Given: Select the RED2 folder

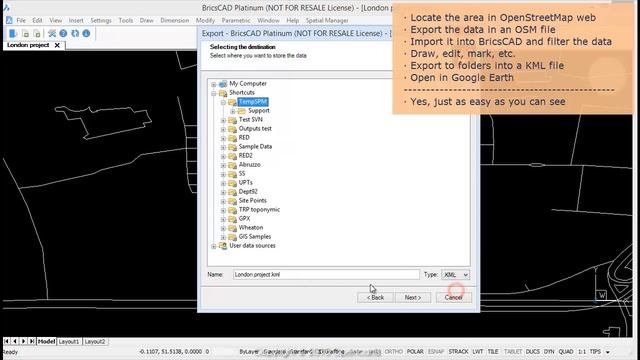Looking at the screenshot, I should (x=245, y=156).
